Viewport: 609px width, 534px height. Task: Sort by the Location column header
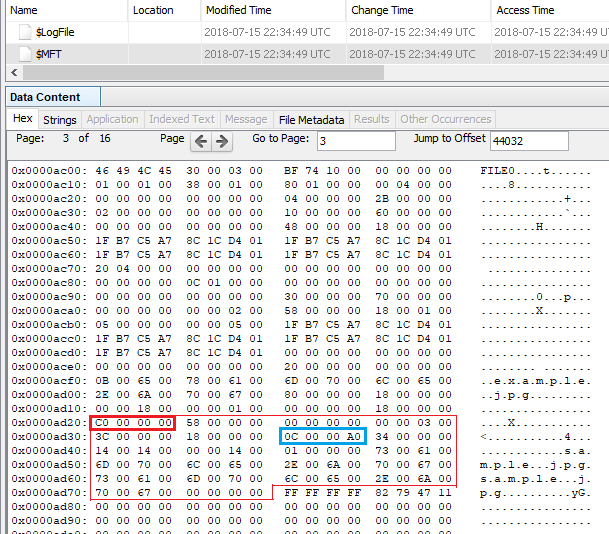point(164,10)
